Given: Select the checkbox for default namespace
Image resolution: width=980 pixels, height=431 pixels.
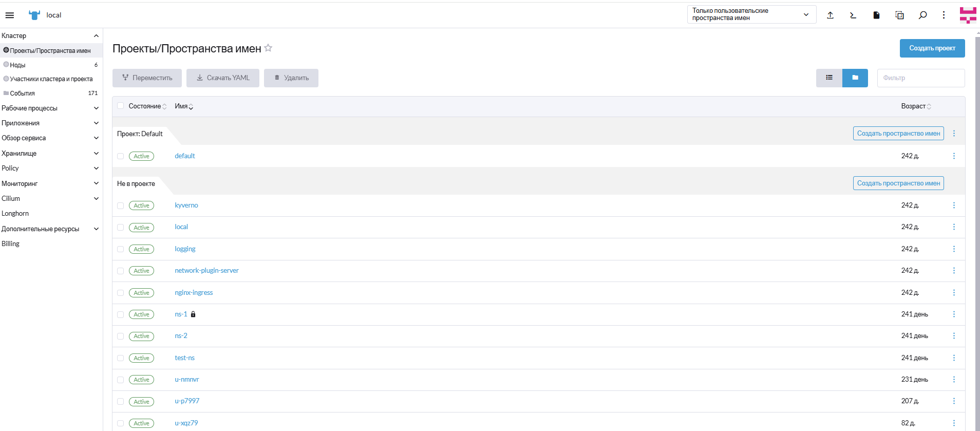Looking at the screenshot, I should [121, 156].
